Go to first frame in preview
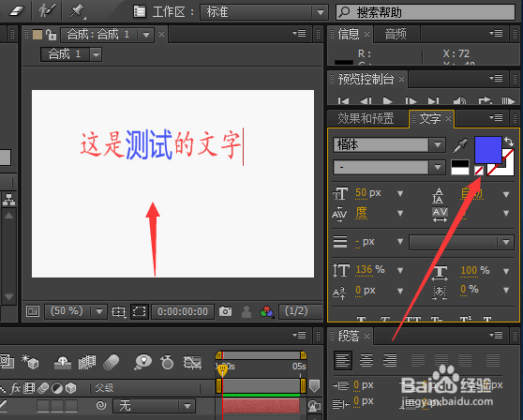The image size is (523, 420). 343,100
